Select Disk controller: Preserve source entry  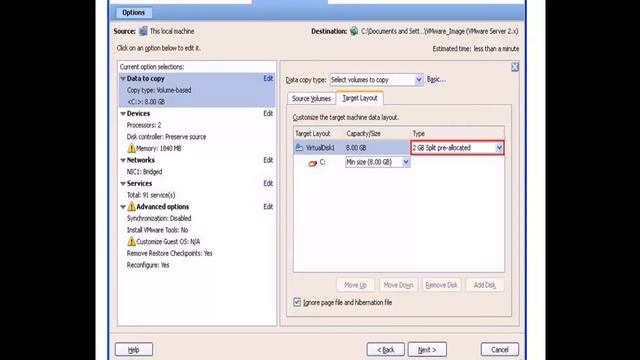[x=167, y=137]
